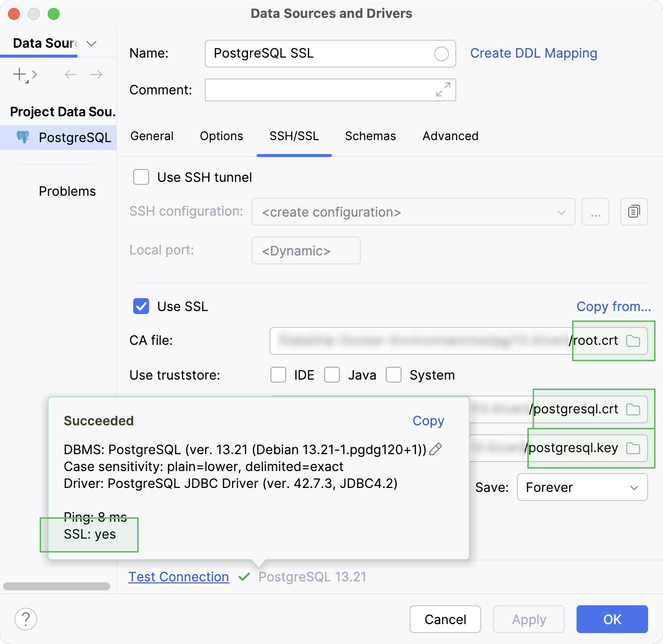663x644 pixels.
Task: Click Create DDL Mapping
Action: (534, 53)
